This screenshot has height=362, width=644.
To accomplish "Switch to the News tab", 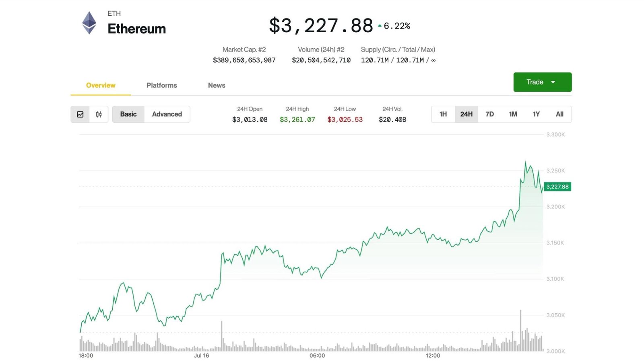I will [217, 85].
